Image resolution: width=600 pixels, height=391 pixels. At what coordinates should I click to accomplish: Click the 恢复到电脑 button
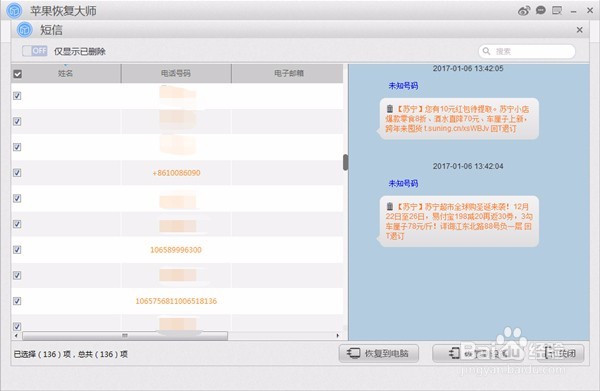(x=378, y=353)
